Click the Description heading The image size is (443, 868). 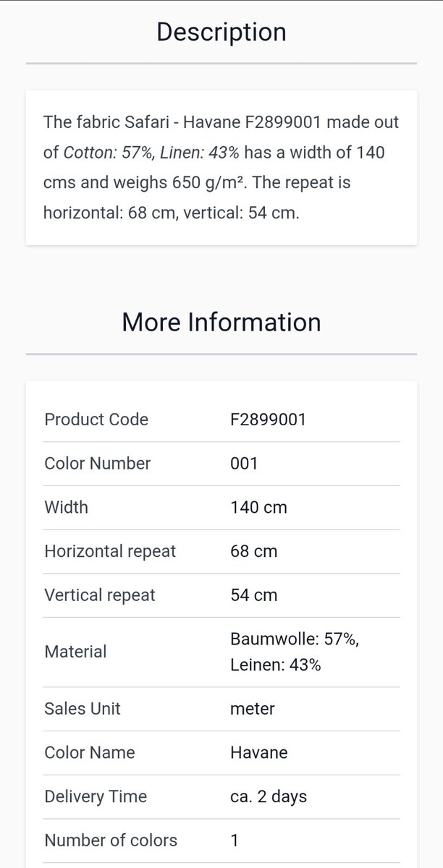click(x=221, y=32)
